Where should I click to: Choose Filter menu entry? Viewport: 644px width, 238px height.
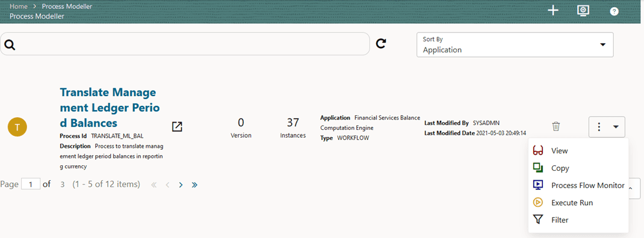pos(578,220)
